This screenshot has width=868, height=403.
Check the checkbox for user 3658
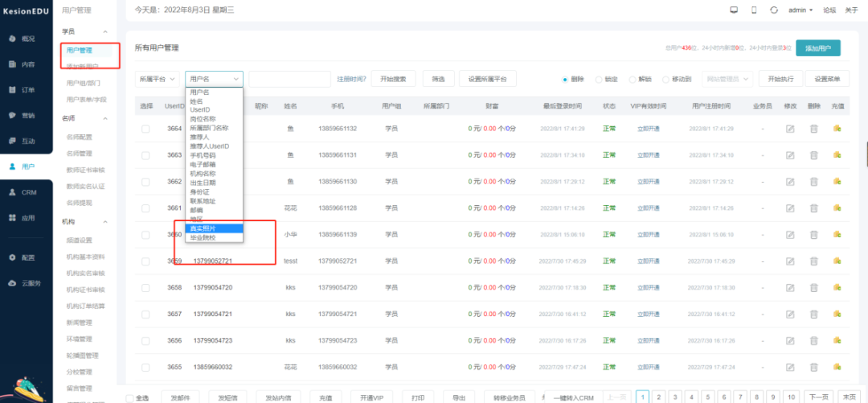point(145,288)
